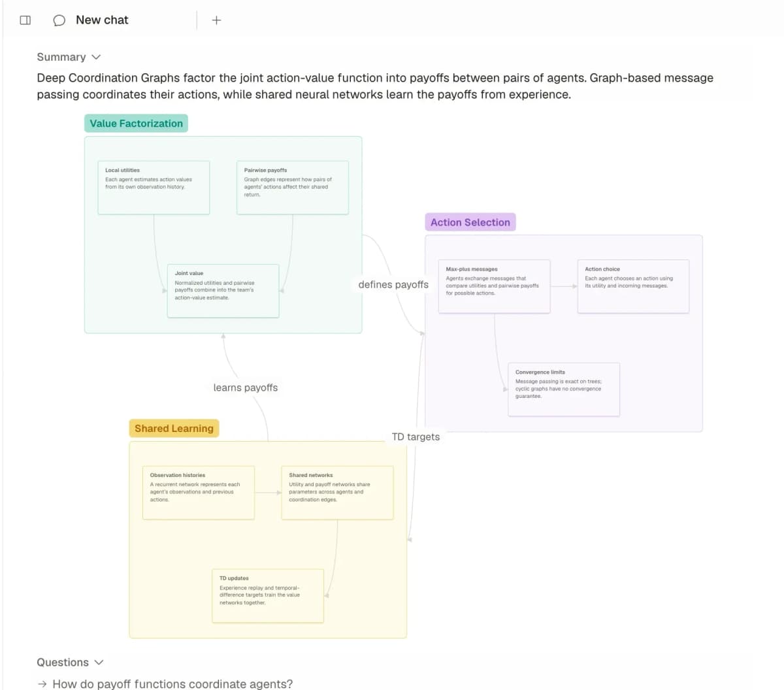The image size is (784, 690).
Task: Click the Pairwise payoffs node
Action: [x=293, y=188]
